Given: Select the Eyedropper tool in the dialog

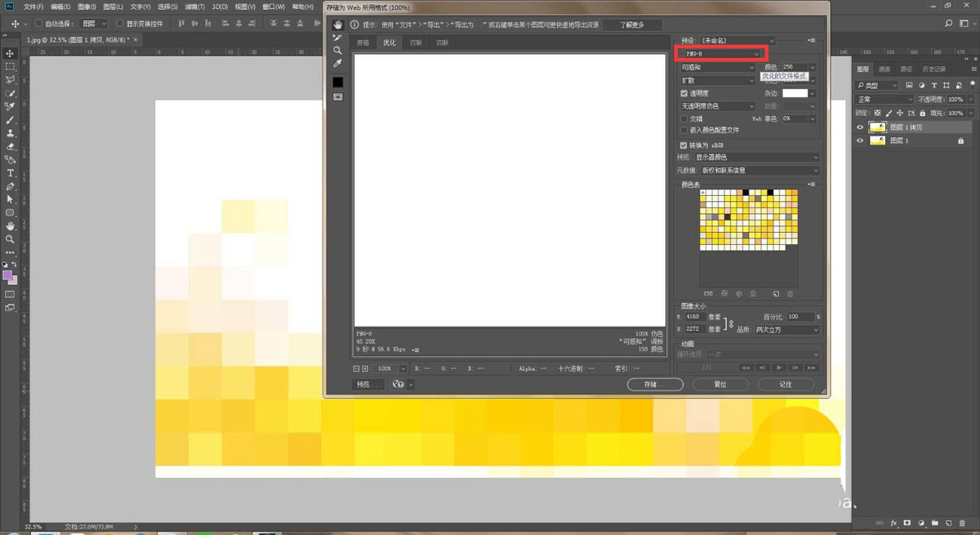Looking at the screenshot, I should click(337, 64).
